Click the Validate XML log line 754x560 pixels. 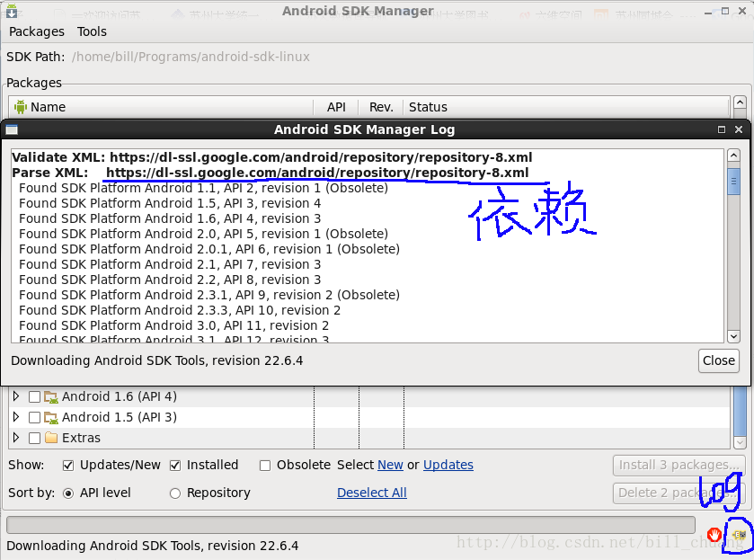pos(271,158)
